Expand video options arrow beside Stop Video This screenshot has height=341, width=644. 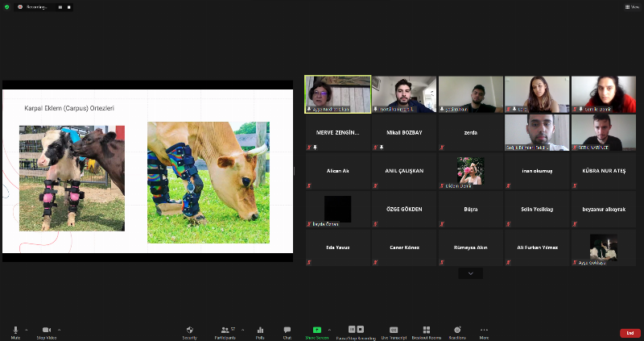point(59,329)
